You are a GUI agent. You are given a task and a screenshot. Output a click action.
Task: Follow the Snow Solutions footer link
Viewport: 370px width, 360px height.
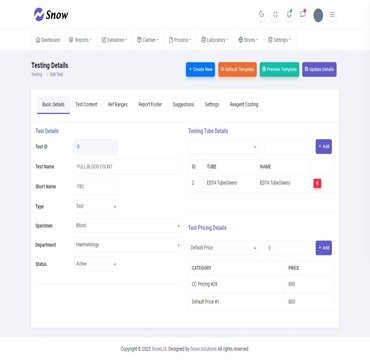[x=203, y=349]
